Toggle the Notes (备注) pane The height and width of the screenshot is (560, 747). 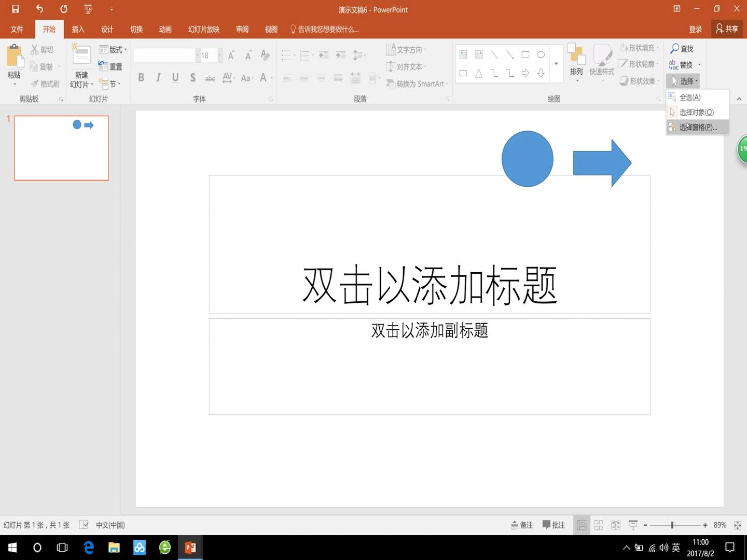coord(522,525)
